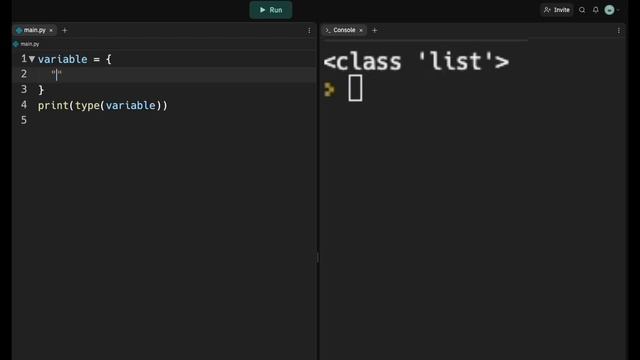Open the editor pane options menu
640x360 pixels.
(309, 31)
